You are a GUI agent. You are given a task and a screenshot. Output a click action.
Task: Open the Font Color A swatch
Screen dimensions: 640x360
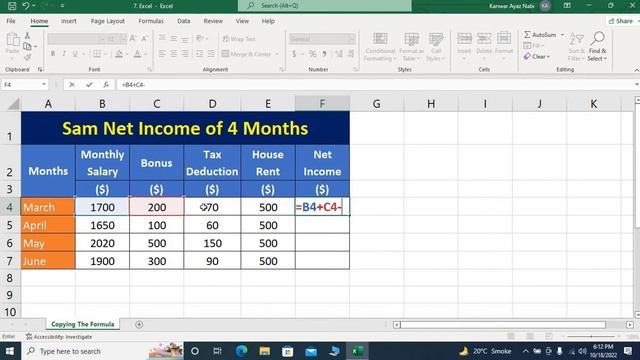click(138, 54)
